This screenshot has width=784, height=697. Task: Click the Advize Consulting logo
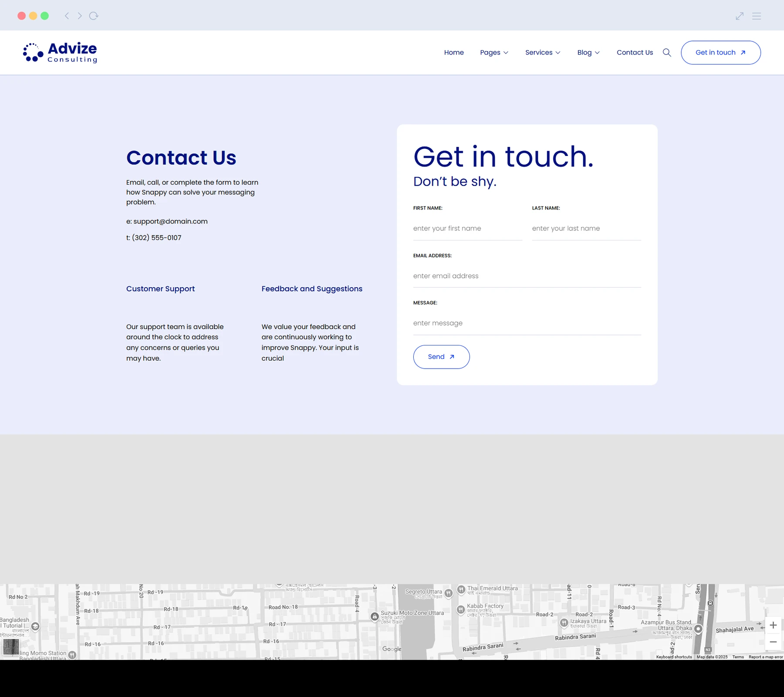pos(60,53)
